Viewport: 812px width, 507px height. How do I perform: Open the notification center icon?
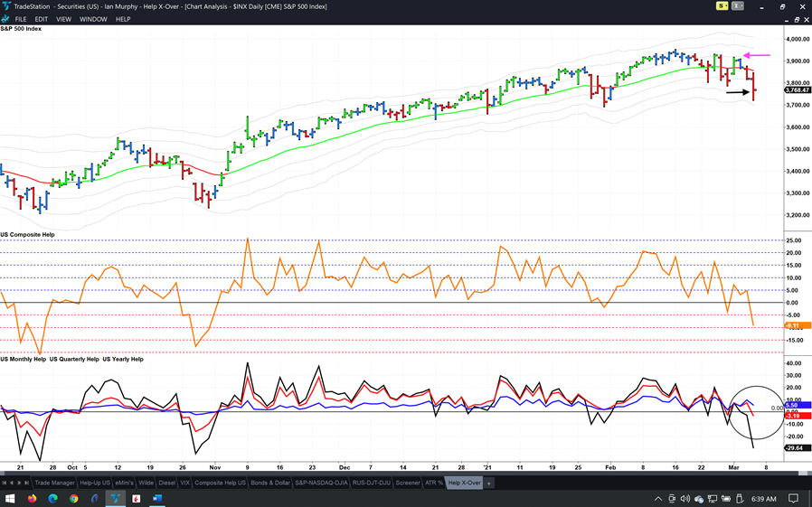click(x=793, y=499)
